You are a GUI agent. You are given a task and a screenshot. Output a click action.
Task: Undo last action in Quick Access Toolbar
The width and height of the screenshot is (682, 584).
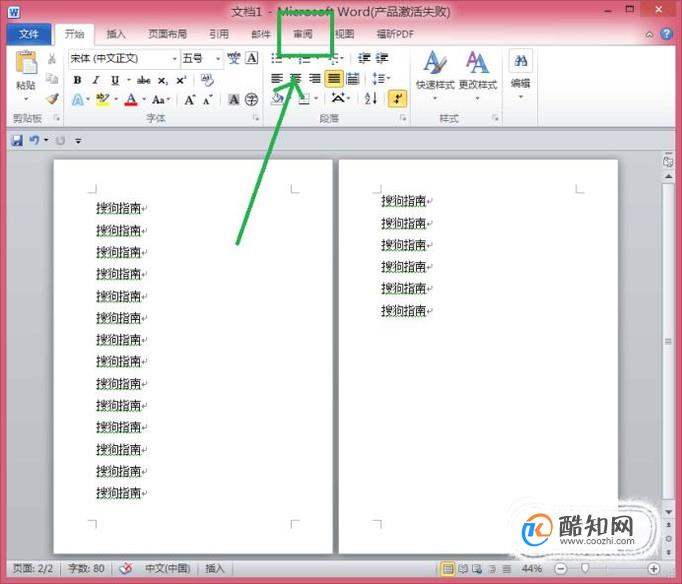coord(34,140)
